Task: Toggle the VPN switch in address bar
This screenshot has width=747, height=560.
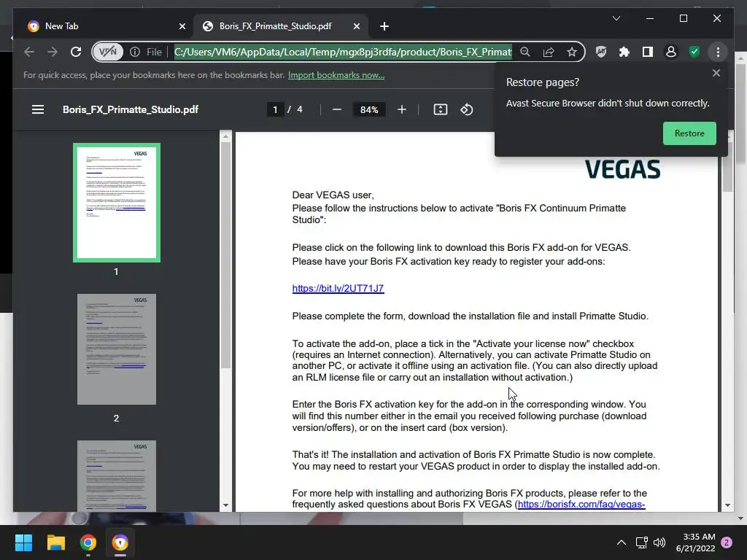Action: click(108, 52)
